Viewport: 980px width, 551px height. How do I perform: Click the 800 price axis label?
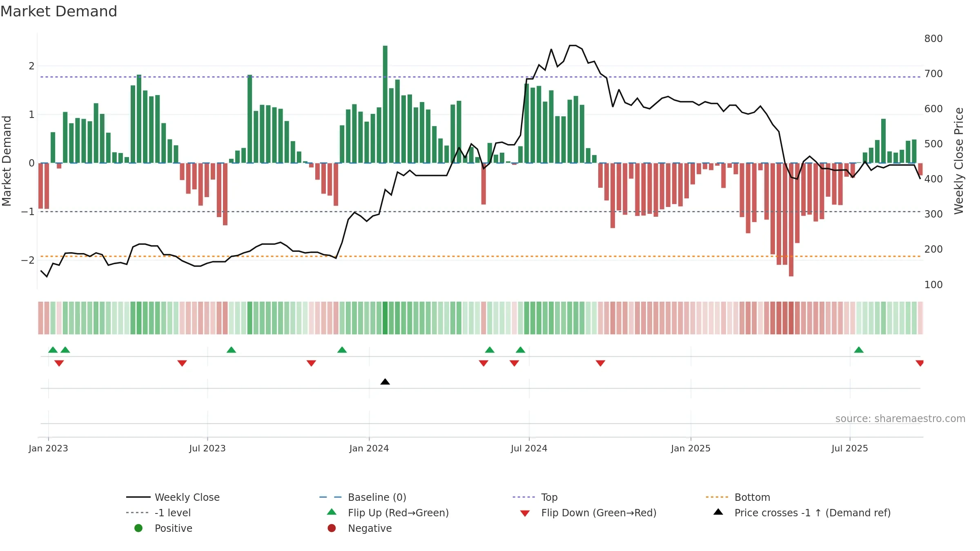[933, 39]
